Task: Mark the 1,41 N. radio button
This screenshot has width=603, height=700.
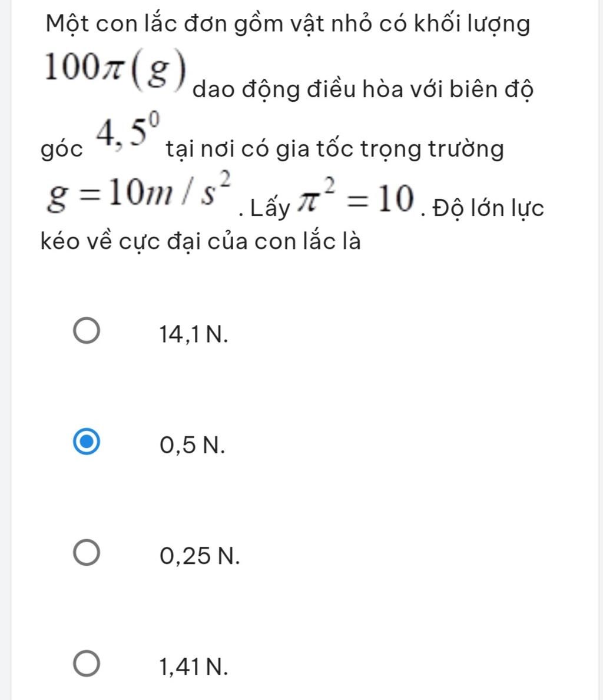Action: (86, 663)
